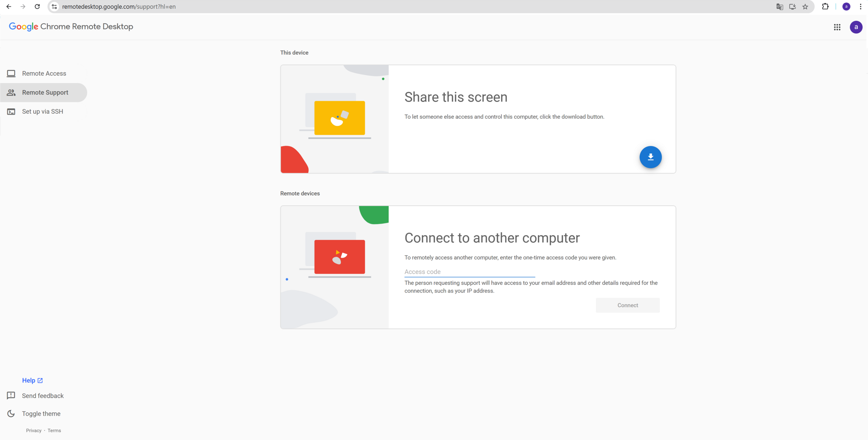
Task: Focus the Access code field
Action: (470, 272)
